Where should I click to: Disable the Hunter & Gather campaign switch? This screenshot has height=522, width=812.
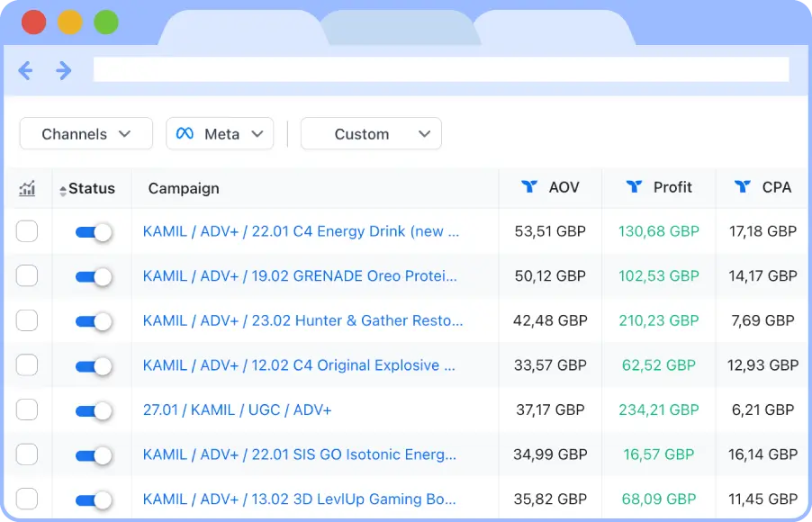(94, 321)
